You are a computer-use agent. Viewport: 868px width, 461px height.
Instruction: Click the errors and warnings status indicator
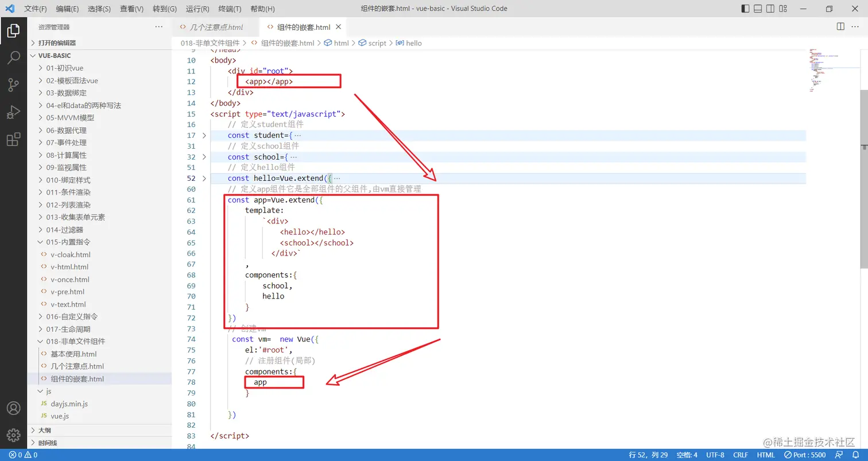pyautogui.click(x=24, y=455)
